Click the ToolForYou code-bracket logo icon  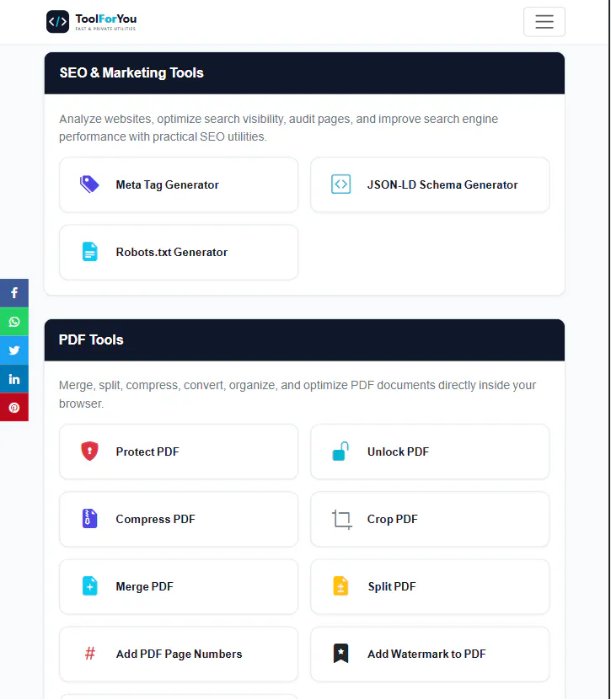[x=57, y=21]
